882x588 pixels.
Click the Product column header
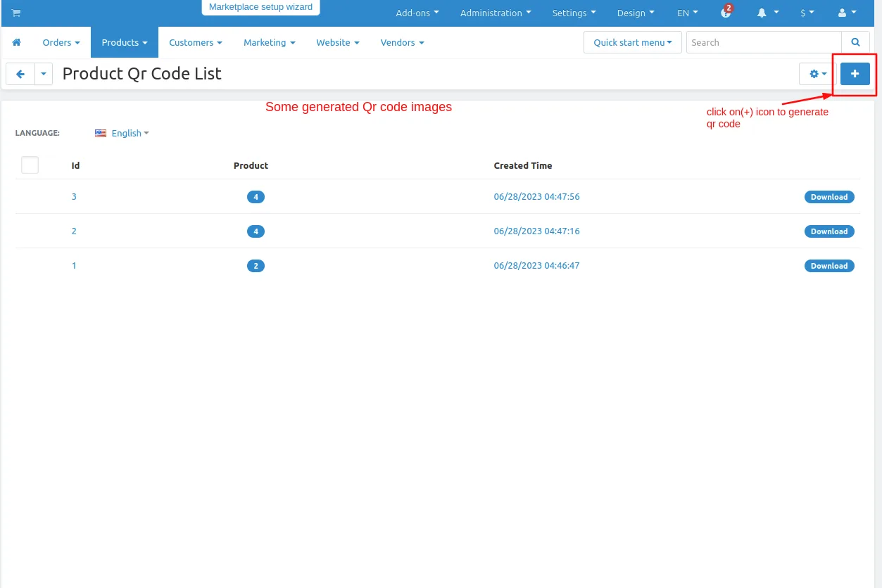251,165
